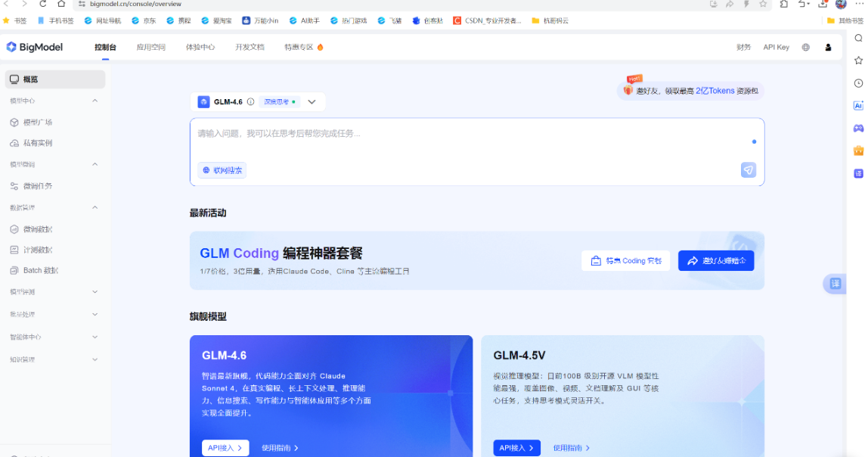This screenshot has height=457, width=868.
Task: Click the globe language icon in header
Action: (x=805, y=47)
